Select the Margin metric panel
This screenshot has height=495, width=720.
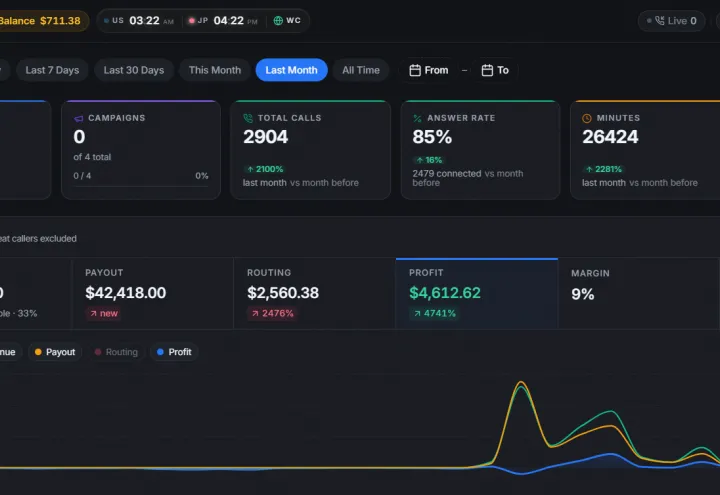coord(639,293)
